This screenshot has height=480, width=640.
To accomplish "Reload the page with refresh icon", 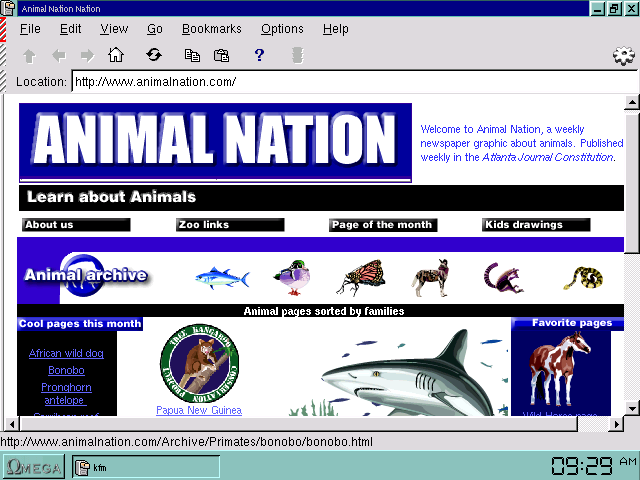I will [154, 55].
